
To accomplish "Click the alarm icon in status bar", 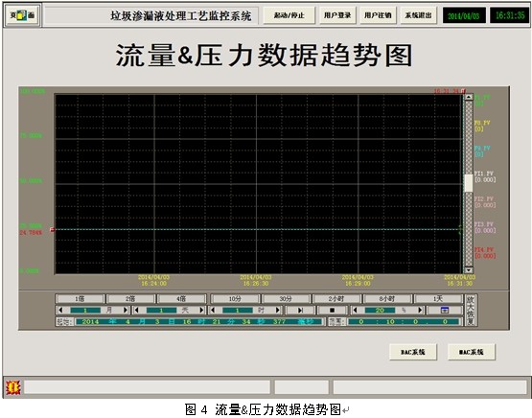I will pos(13,387).
